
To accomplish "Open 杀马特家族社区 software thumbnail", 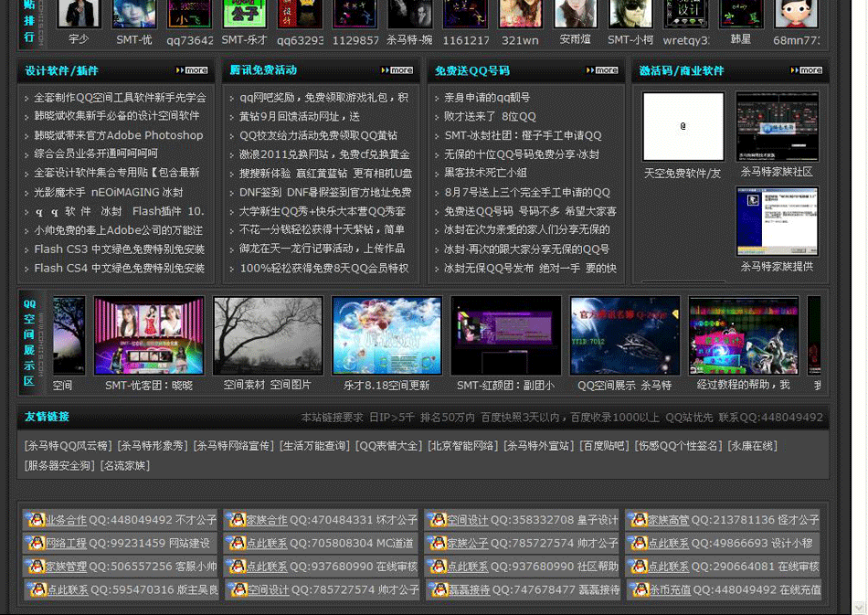I will (778, 127).
